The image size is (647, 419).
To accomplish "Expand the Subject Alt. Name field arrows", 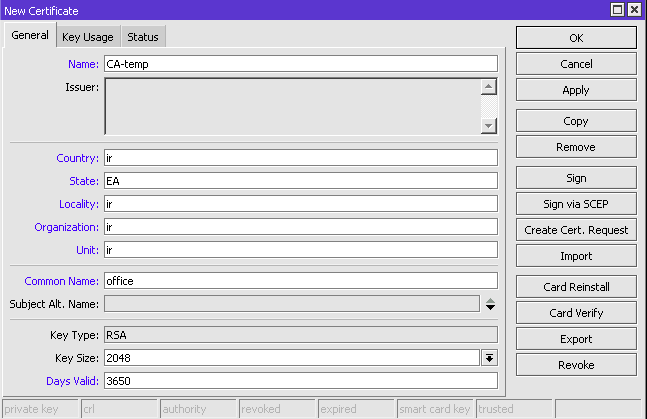I will coord(490,304).
